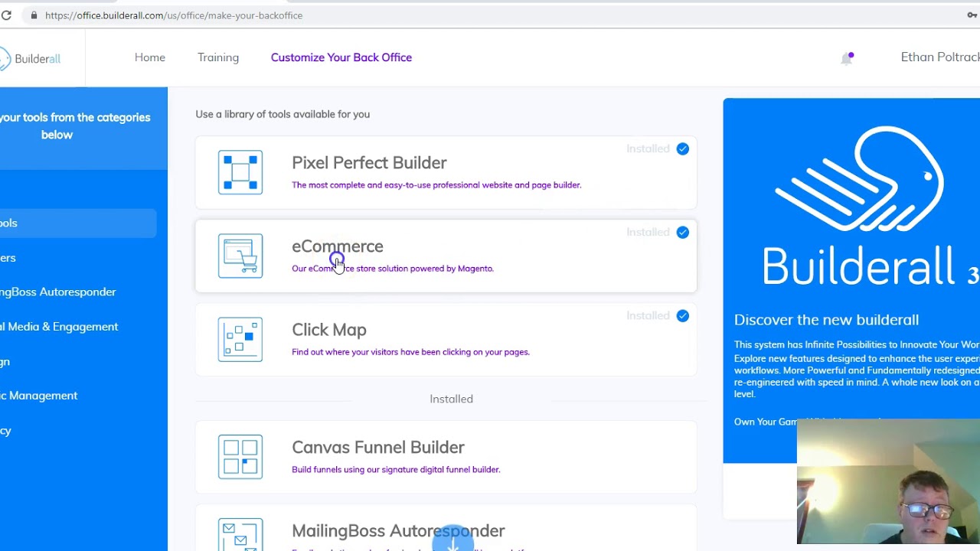Image resolution: width=980 pixels, height=551 pixels.
Task: Click the Click Map title
Action: [x=329, y=330]
